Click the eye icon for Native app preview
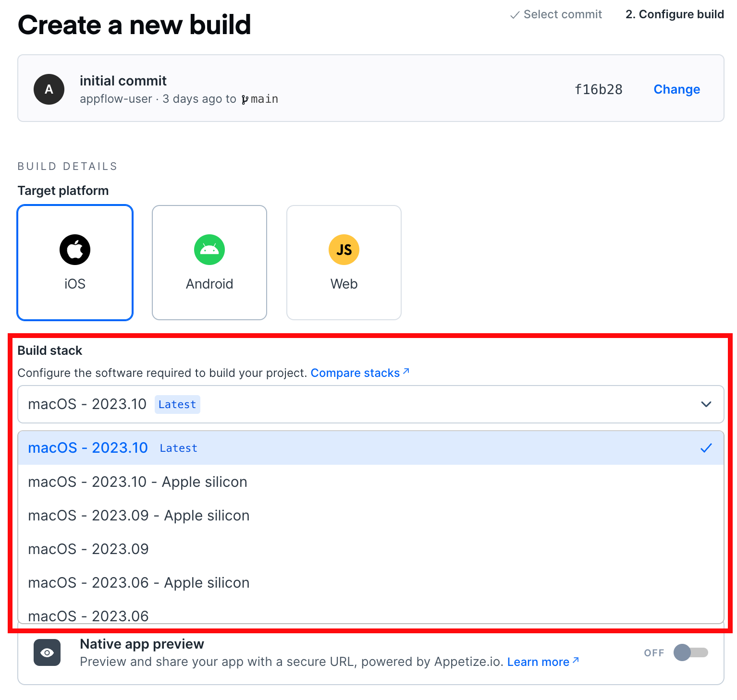The height and width of the screenshot is (700, 737). click(47, 652)
